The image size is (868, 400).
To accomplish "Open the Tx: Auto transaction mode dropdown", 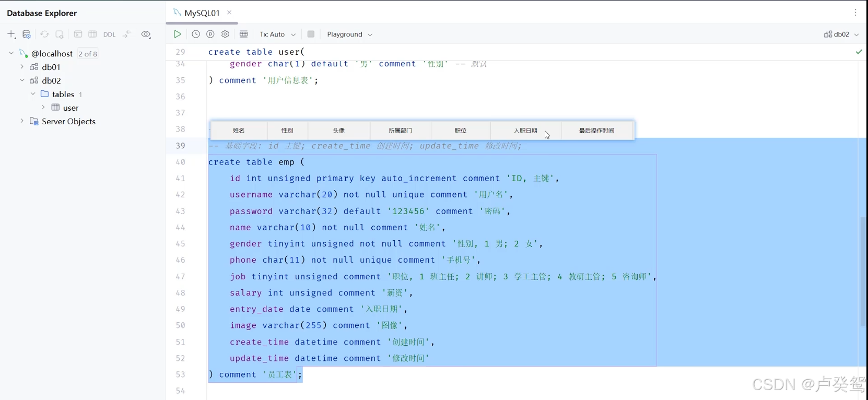I will [x=278, y=34].
